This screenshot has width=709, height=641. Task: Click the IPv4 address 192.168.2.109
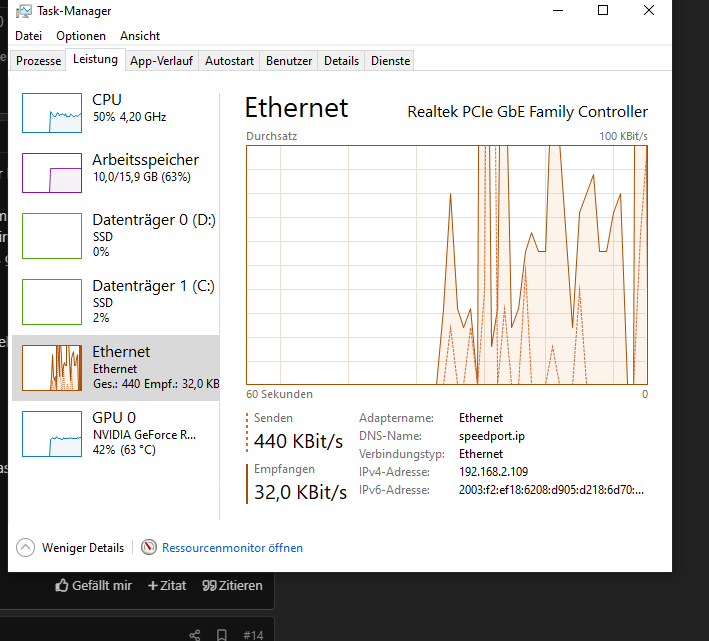pyautogui.click(x=493, y=472)
